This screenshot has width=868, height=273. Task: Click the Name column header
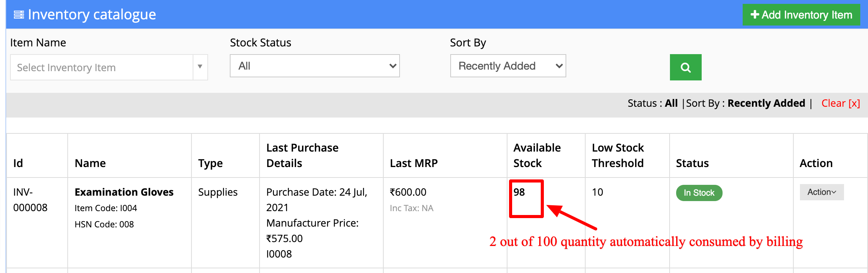tap(90, 163)
